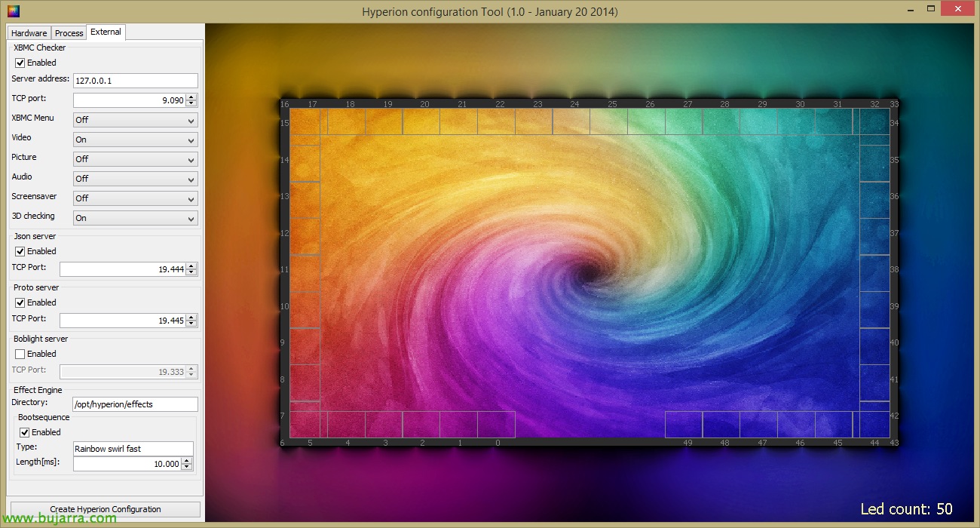Click LED region 24 at top of screen

571,121
